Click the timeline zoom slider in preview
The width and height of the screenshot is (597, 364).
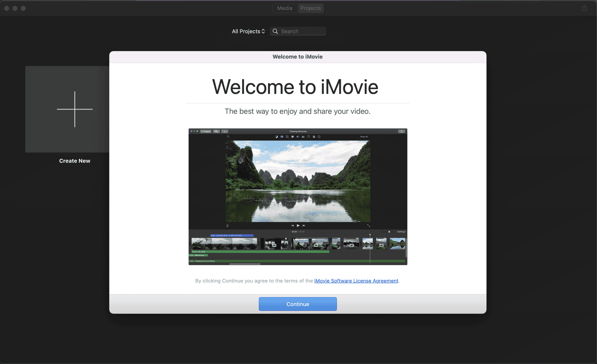click(389, 232)
